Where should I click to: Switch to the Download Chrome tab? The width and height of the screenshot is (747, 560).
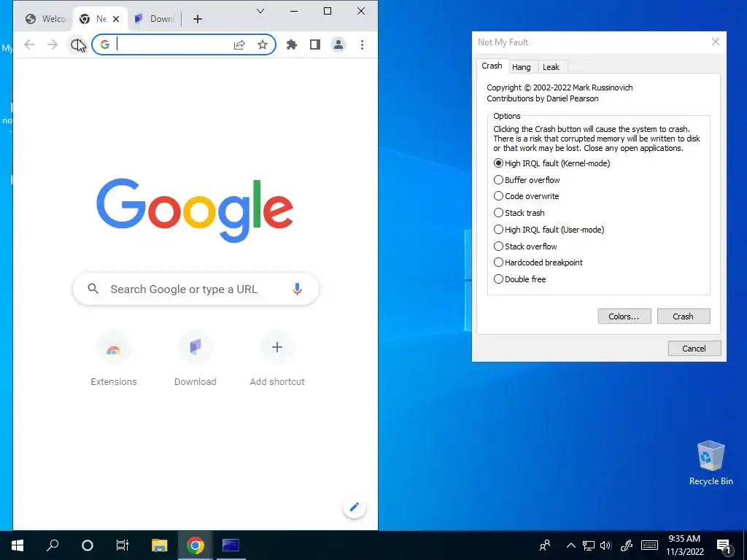[x=155, y=19]
